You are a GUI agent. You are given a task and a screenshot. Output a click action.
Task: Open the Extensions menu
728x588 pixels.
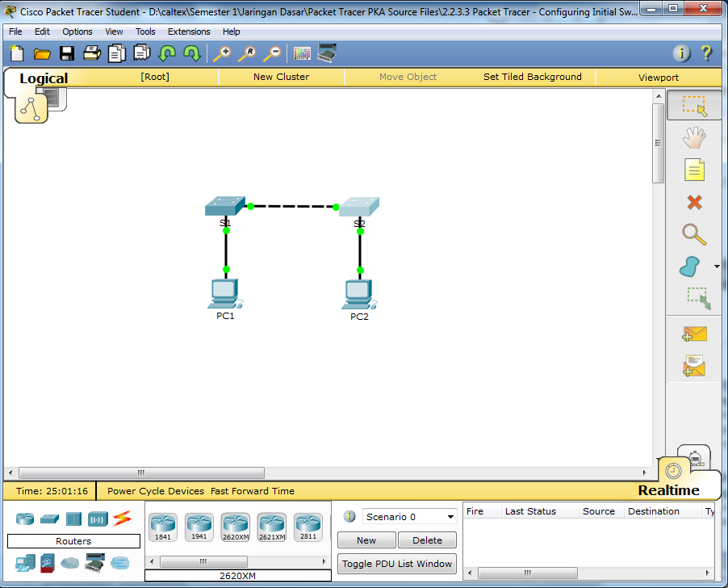pos(189,31)
